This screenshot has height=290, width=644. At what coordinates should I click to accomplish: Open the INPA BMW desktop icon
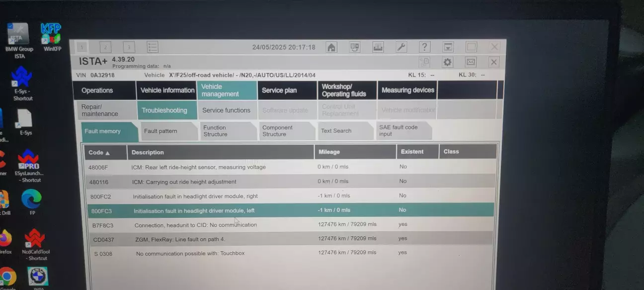38,279
